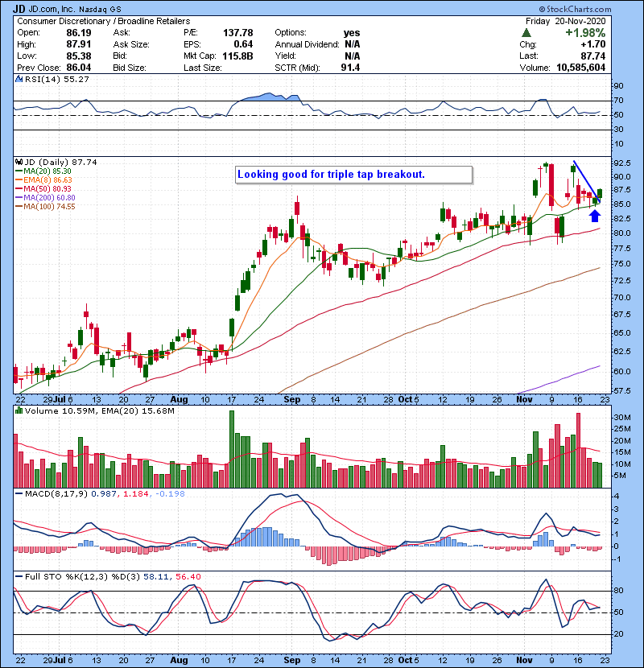Click the High value 87.91

coord(79,44)
